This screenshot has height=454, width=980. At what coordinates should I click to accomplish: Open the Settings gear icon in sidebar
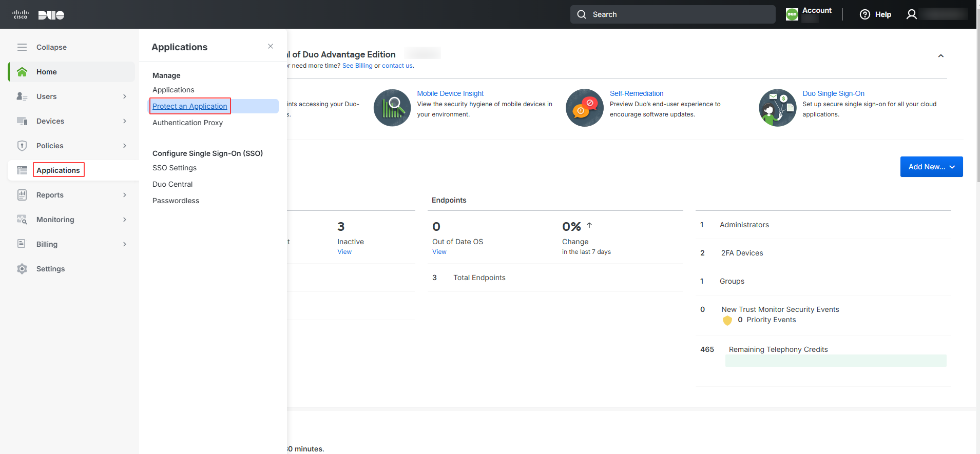tap(22, 269)
